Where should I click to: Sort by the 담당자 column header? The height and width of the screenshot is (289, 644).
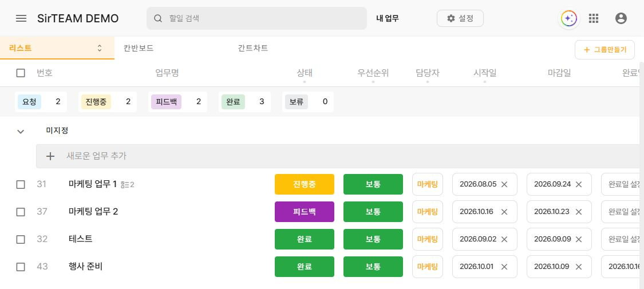pos(428,73)
